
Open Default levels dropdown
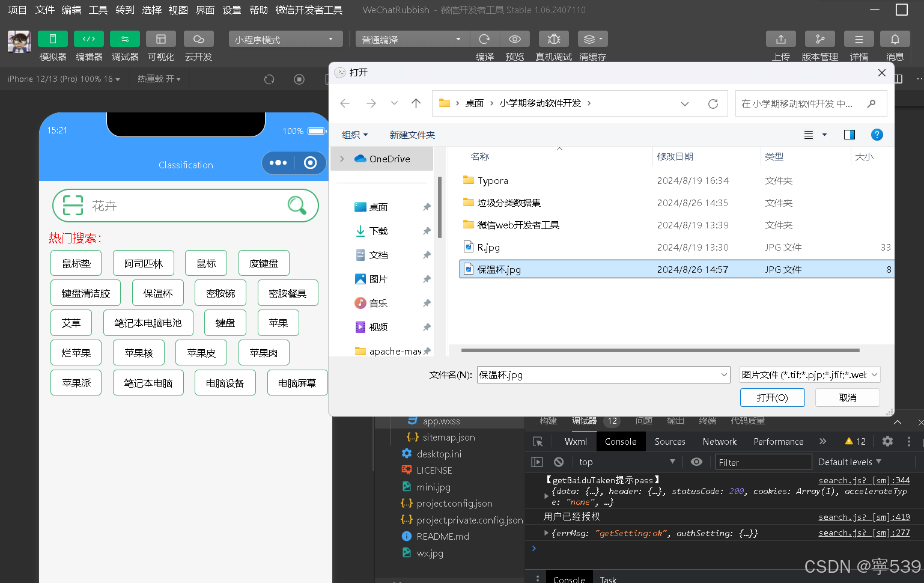(x=850, y=462)
